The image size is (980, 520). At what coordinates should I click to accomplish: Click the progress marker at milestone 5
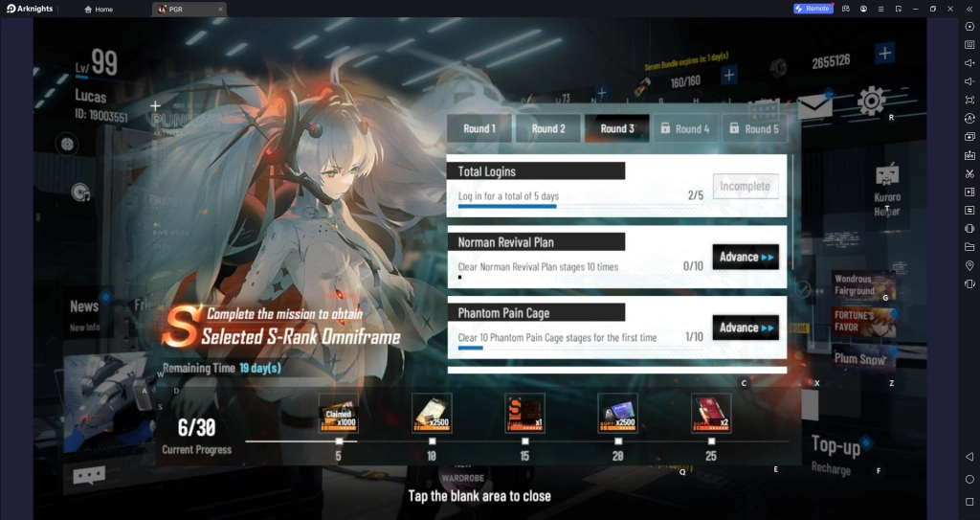click(339, 441)
